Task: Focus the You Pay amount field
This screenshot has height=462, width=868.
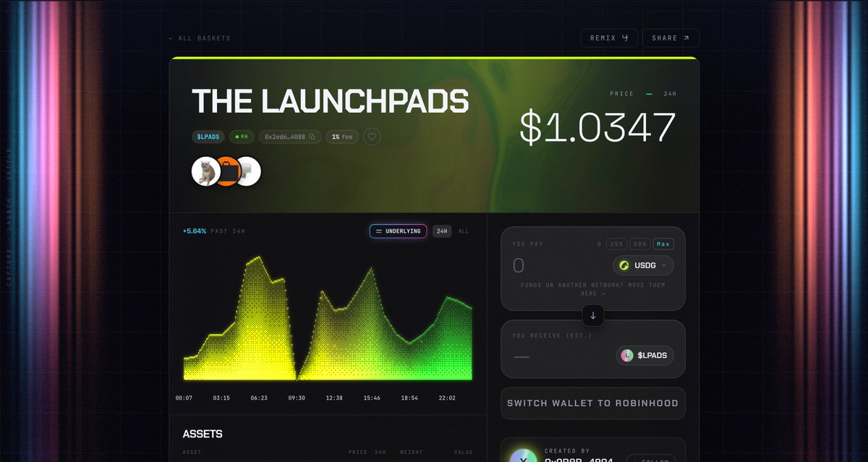Action: pyautogui.click(x=557, y=265)
